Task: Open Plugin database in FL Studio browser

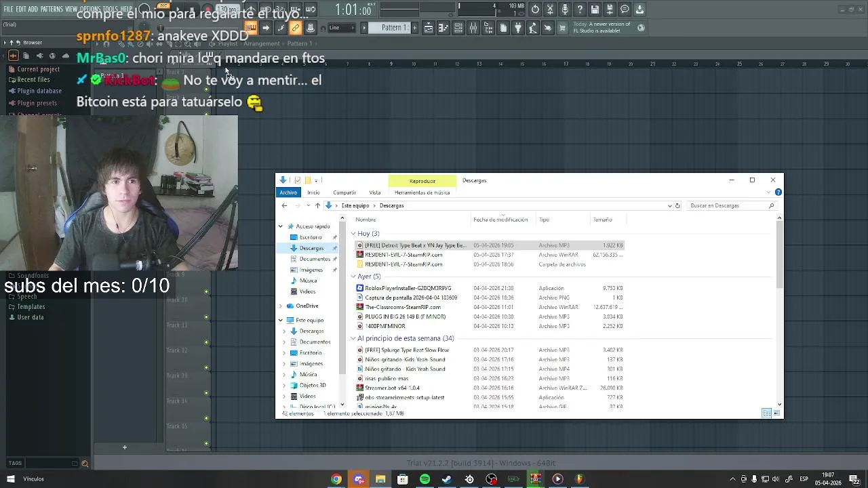Action: click(35, 91)
